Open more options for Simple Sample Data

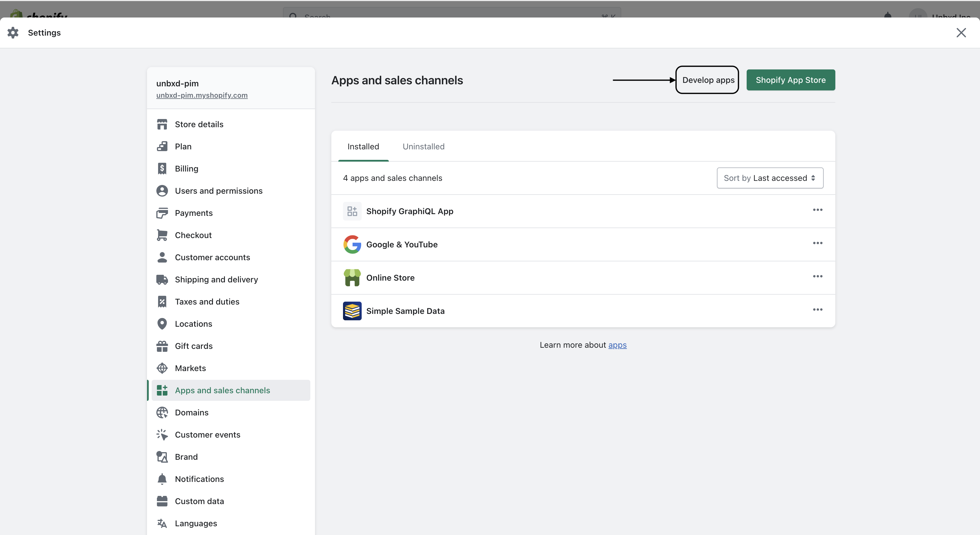pos(818,310)
